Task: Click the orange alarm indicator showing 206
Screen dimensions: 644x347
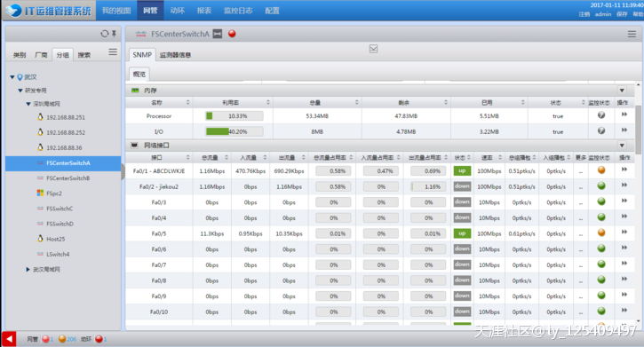Action: click(62, 339)
